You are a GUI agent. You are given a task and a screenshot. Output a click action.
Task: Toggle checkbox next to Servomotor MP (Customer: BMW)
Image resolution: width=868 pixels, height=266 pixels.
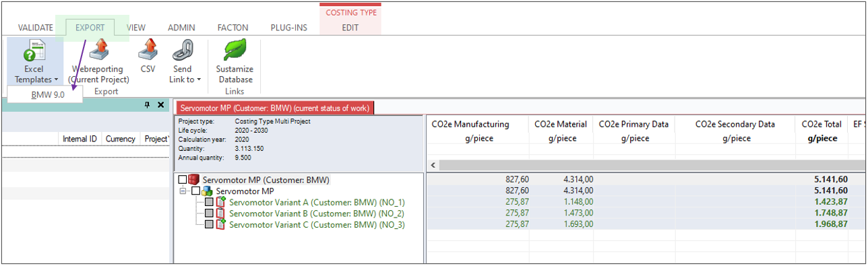tap(183, 180)
